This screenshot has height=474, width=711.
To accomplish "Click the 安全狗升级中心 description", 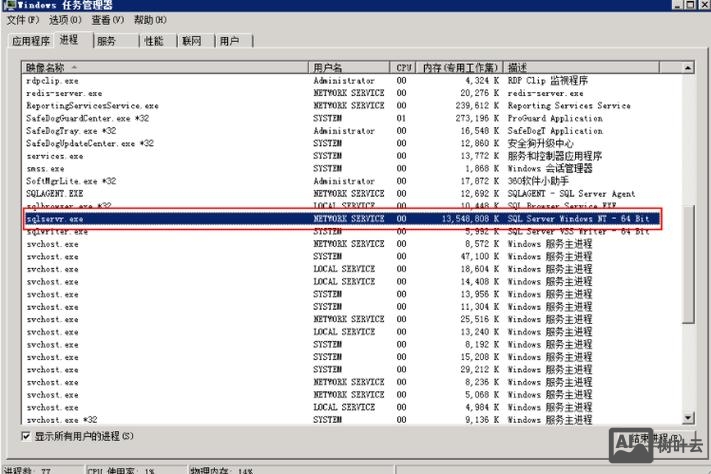I will point(541,143).
